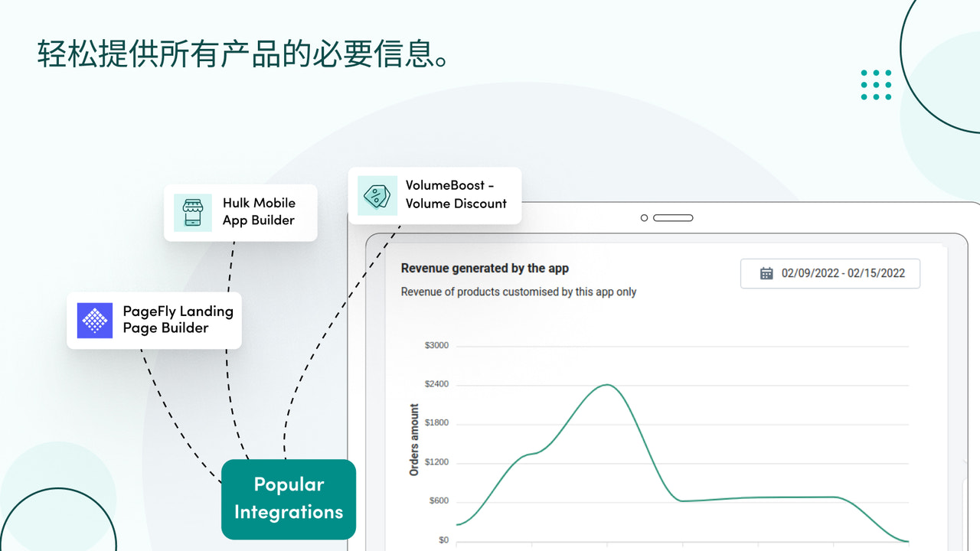This screenshot has height=551, width=980.
Task: Select the VolumeBoost - Volume Discount card
Action: (x=435, y=195)
